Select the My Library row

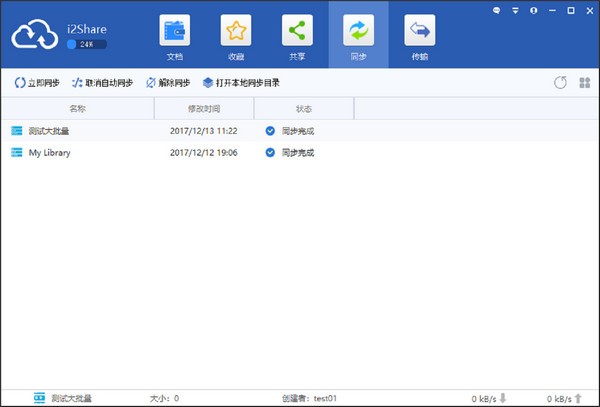pos(49,153)
